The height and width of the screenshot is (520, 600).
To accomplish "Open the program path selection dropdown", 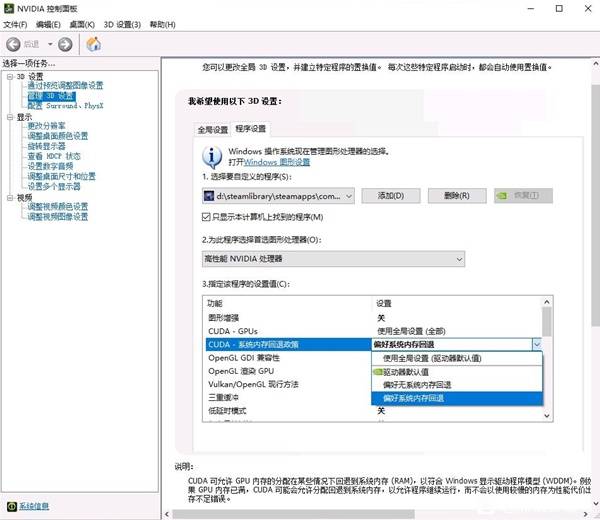I will pos(349,196).
